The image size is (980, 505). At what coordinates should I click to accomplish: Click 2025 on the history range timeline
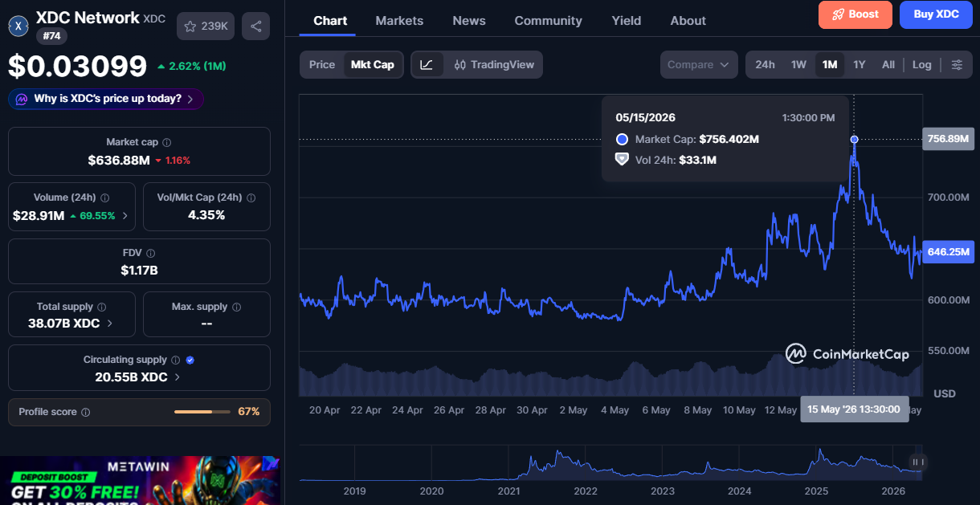click(x=816, y=491)
